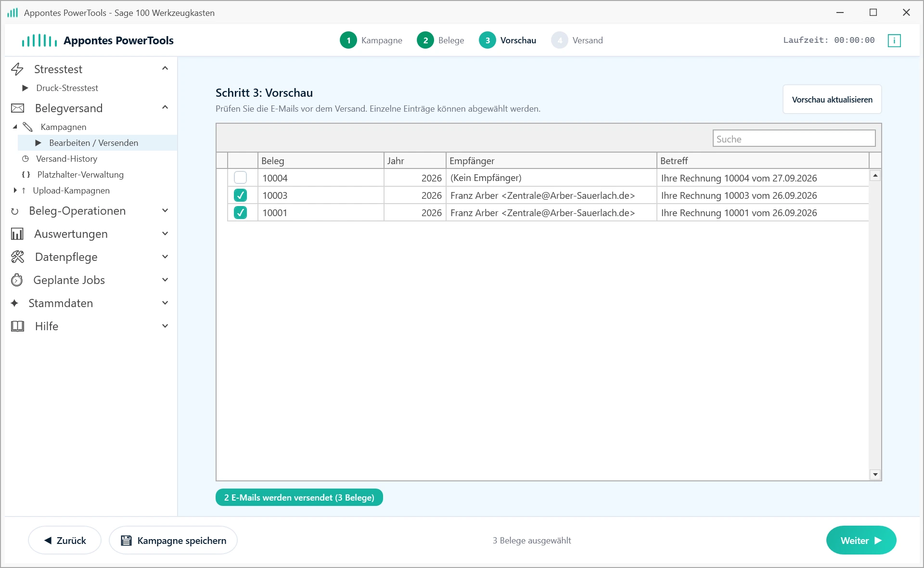This screenshot has width=924, height=568.
Task: Click the Zurück button
Action: click(65, 540)
